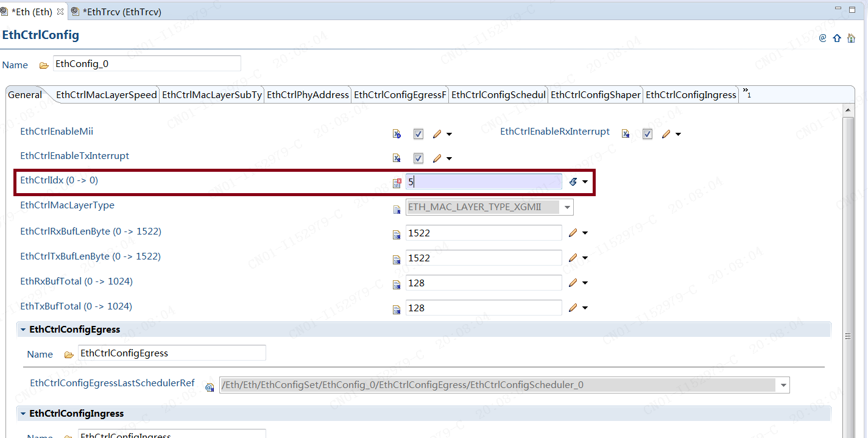Click the minimize editor pane icon

838,9
